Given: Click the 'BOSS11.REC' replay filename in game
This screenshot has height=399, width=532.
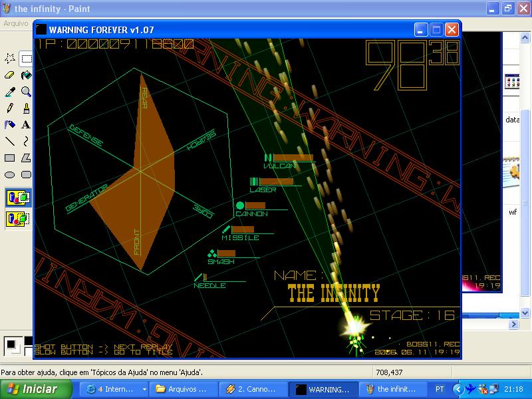Looking at the screenshot, I should click(433, 344).
